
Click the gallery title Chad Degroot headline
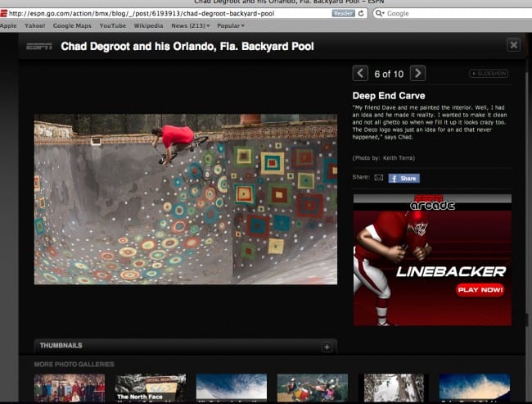point(187,46)
